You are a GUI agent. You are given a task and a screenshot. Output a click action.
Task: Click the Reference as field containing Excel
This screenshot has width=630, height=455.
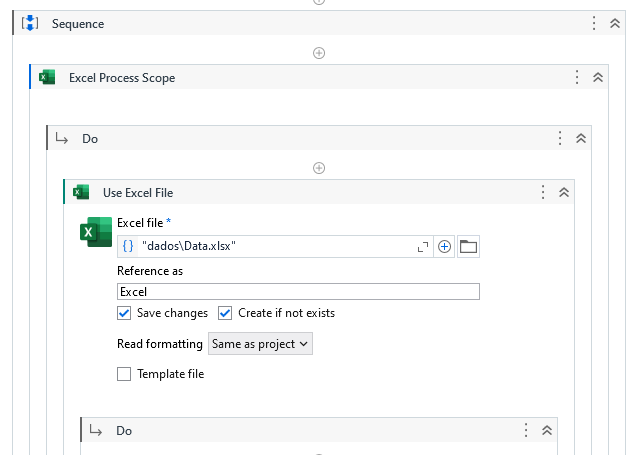tap(298, 291)
